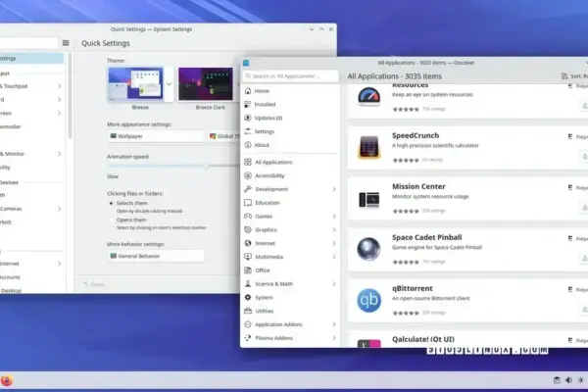
Task: Click the Utilities toolbox icon
Action: click(248, 311)
